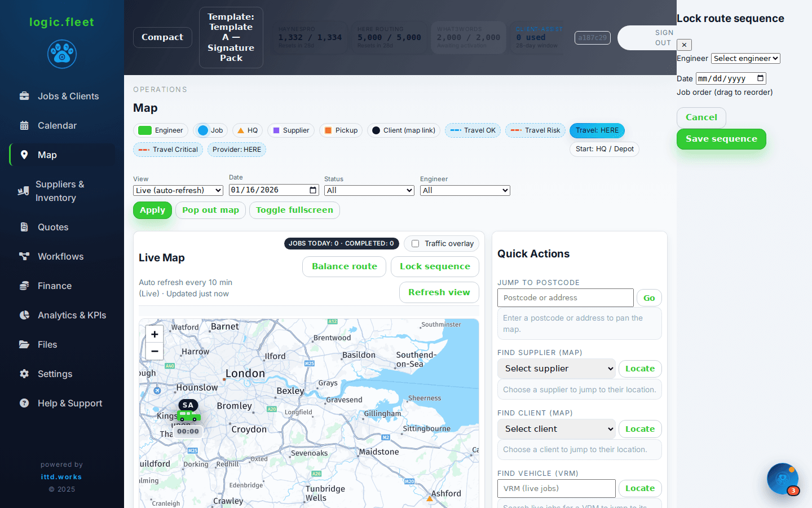Click the Jobs & Clients briefcase icon
Image resolution: width=812 pixels, height=508 pixels.
pos(24,96)
